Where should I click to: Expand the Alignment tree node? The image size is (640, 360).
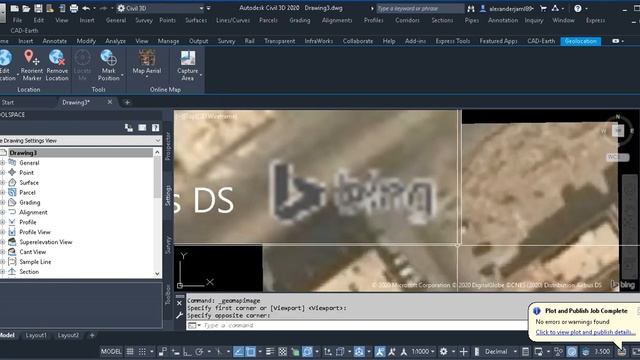pyautogui.click(x=2, y=212)
